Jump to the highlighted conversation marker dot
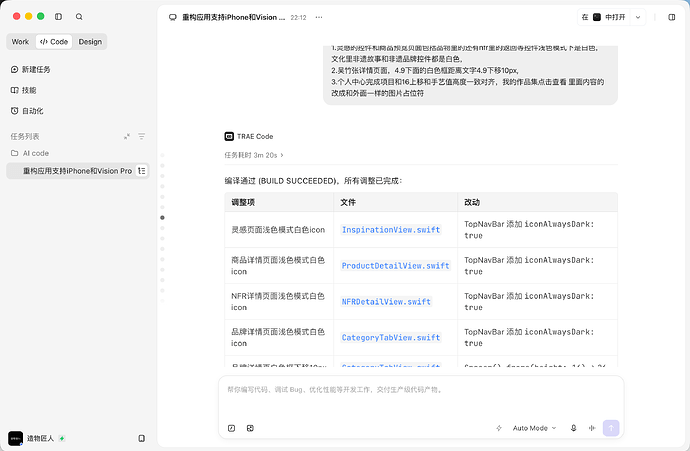The image size is (690, 451). [x=162, y=218]
